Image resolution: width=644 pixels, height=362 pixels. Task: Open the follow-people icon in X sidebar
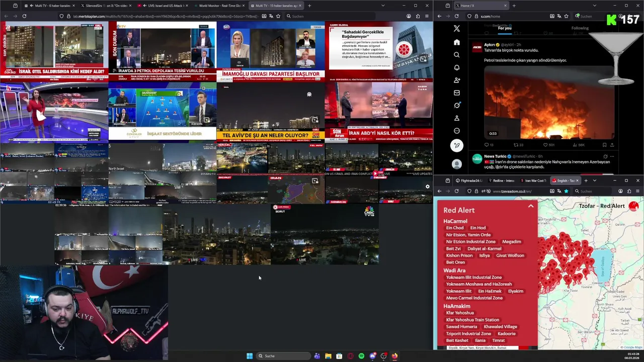coord(456,80)
